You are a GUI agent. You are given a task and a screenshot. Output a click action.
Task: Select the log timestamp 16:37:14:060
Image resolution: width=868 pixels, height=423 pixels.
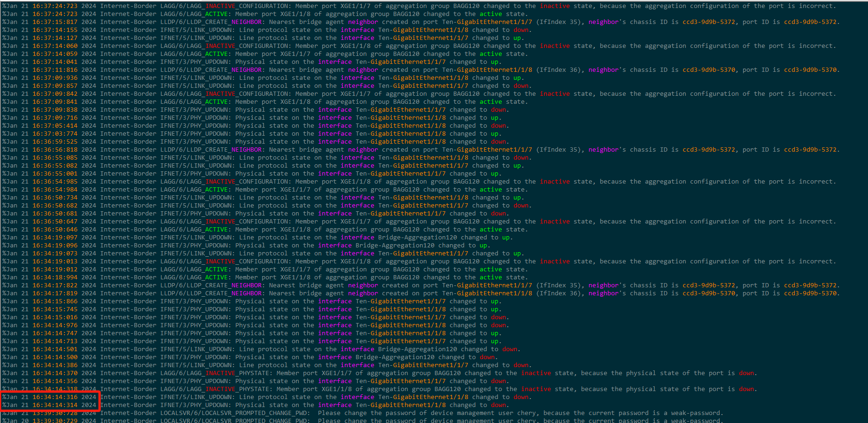[x=55, y=46]
